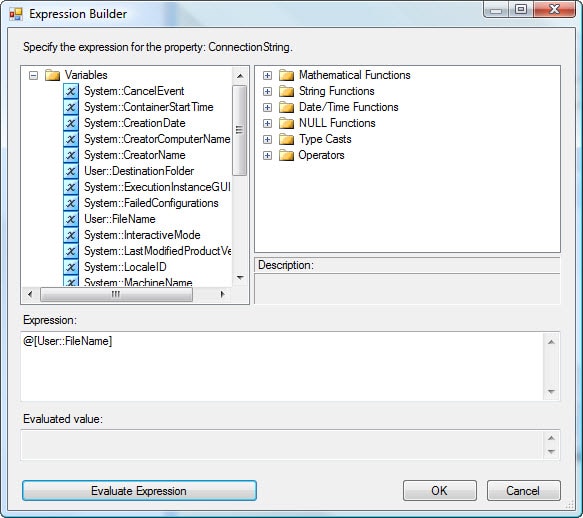Click the Operators folder icon

[x=286, y=155]
